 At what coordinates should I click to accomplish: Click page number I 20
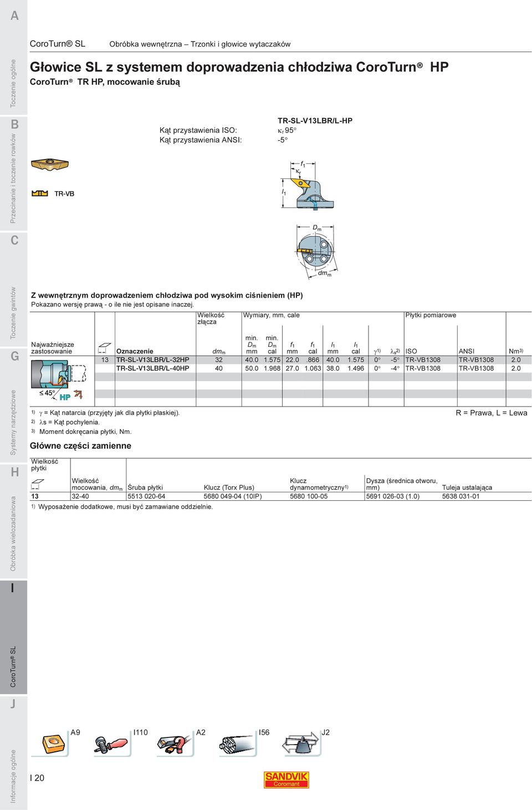(x=37, y=778)
